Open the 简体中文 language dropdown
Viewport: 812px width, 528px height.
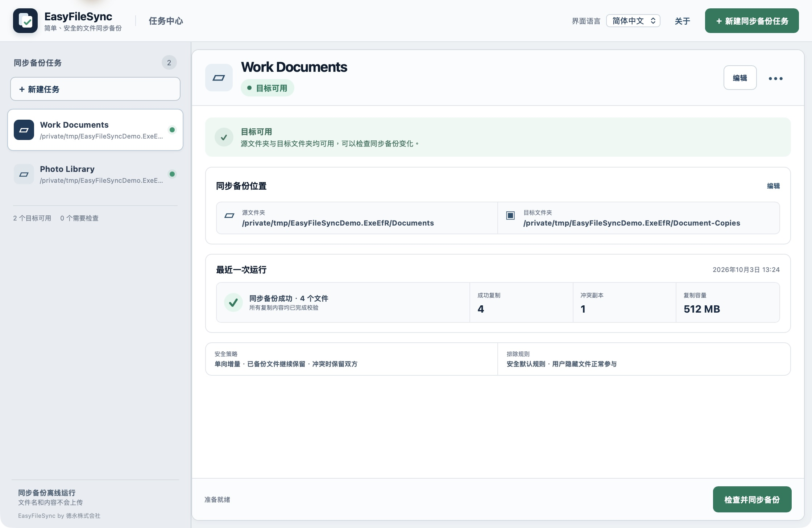[633, 21]
